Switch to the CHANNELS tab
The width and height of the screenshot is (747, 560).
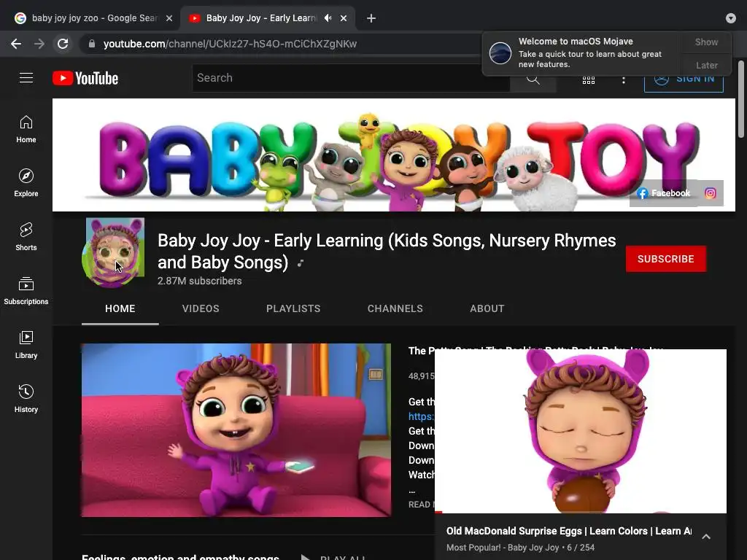tap(395, 308)
